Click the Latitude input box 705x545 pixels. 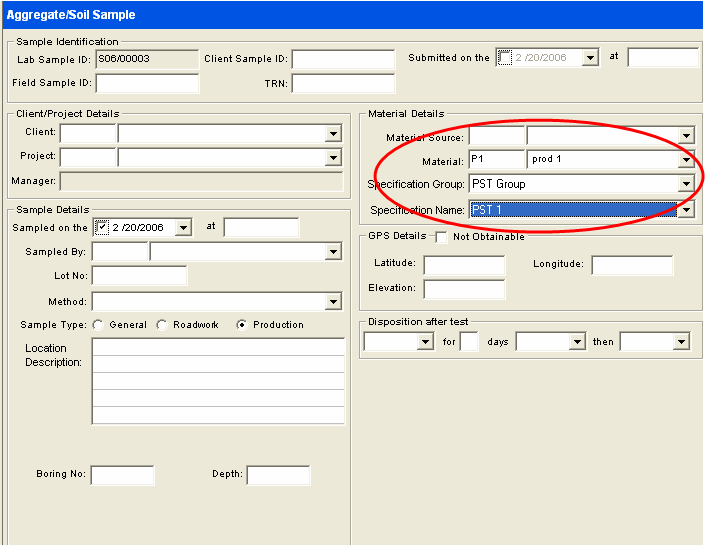[464, 265]
